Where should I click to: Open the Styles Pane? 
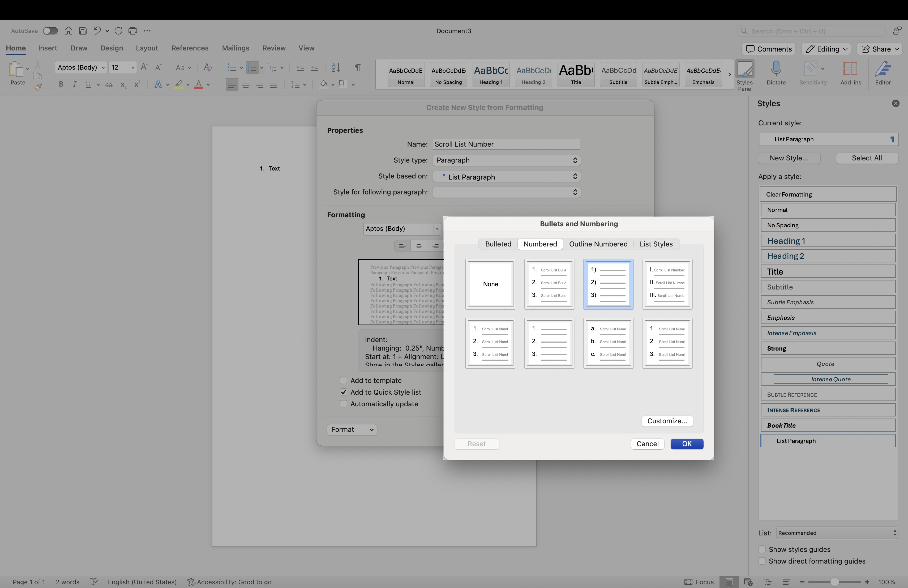(744, 74)
